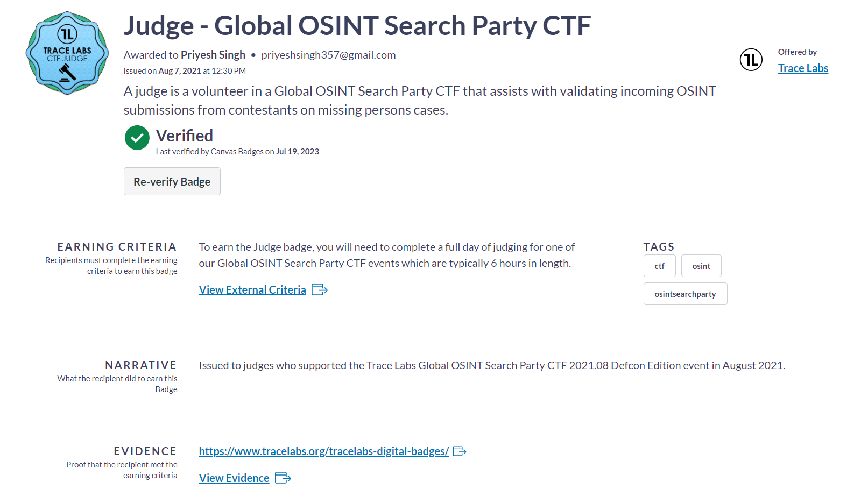This screenshot has width=868, height=496.
Task: Open the tracelabs-digital-badges evidence URL
Action: (x=324, y=451)
